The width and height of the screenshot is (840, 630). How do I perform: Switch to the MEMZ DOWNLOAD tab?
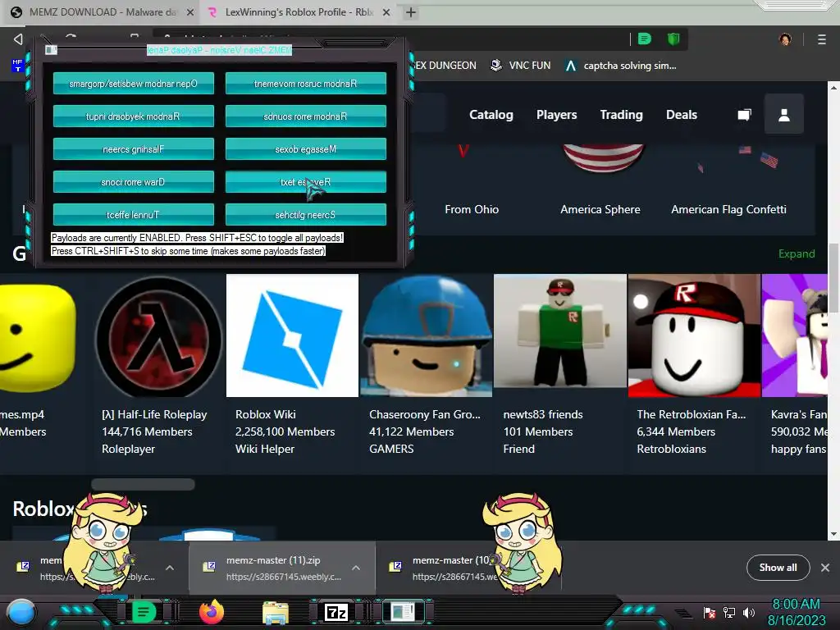point(100,12)
